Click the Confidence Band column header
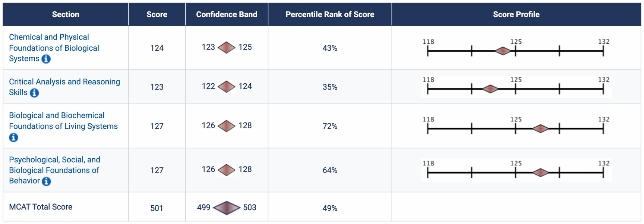Image resolution: width=644 pixels, height=224 pixels. click(x=227, y=15)
